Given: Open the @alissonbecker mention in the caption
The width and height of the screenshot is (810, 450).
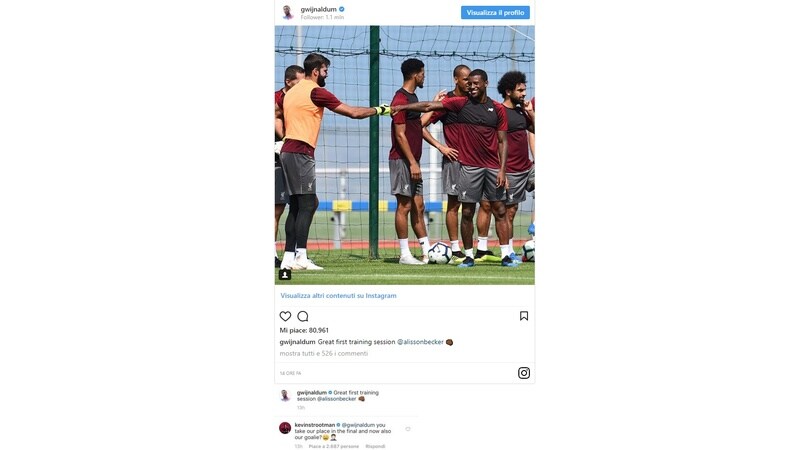Looking at the screenshot, I should (x=420, y=342).
